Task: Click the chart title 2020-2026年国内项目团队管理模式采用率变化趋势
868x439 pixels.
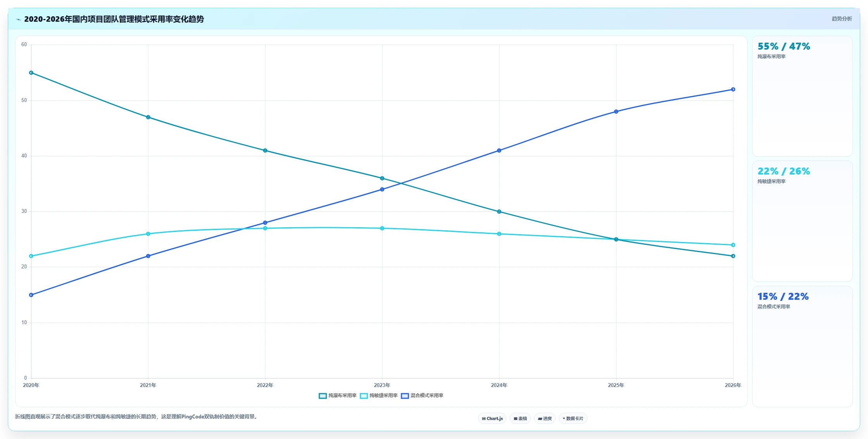Action: [114, 19]
